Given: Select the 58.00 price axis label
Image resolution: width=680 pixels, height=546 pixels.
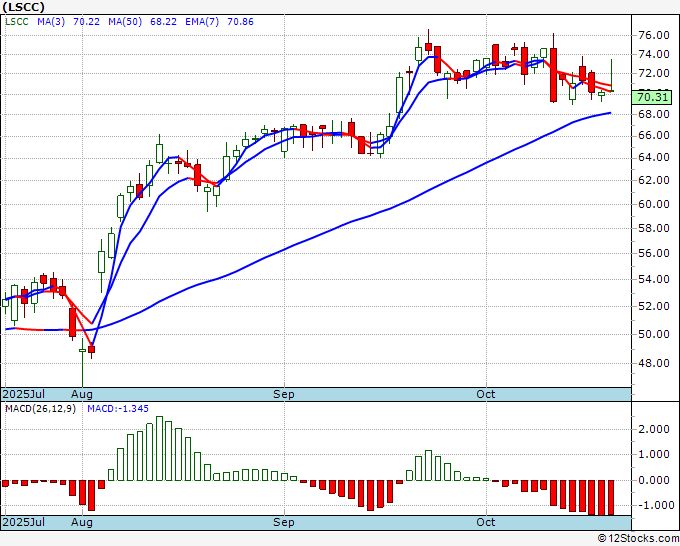Looking at the screenshot, I should (x=654, y=228).
